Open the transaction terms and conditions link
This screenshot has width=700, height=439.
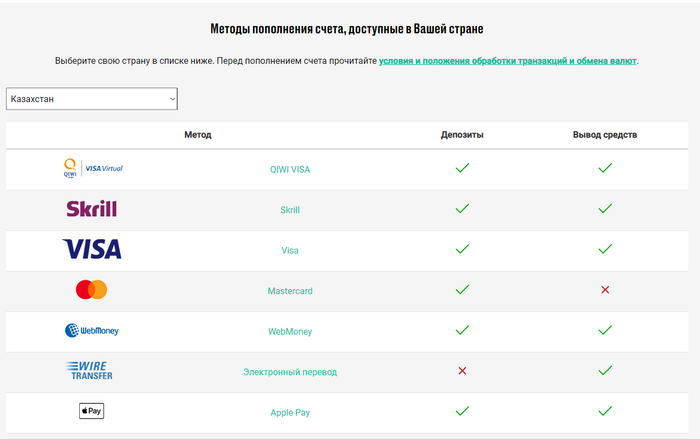coord(507,61)
